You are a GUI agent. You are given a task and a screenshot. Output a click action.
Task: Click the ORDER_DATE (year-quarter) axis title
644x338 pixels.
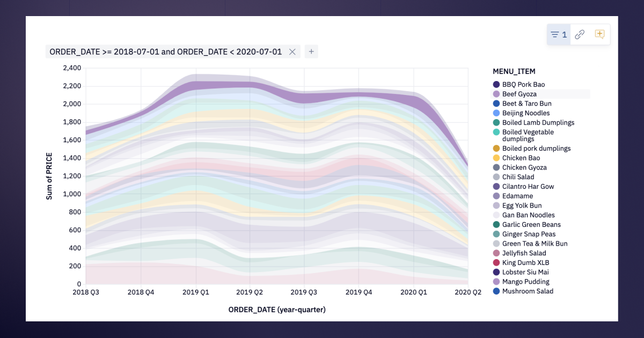(x=277, y=310)
